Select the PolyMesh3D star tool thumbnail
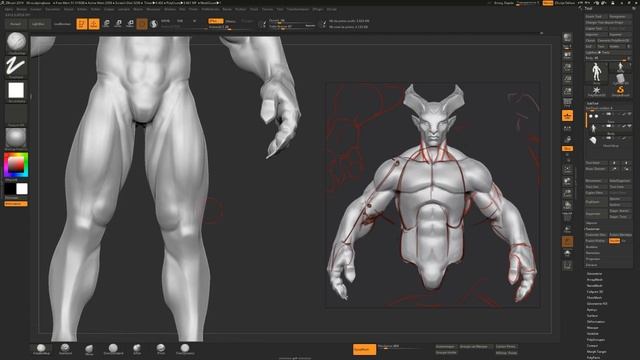640x360 pixels. pos(596,91)
